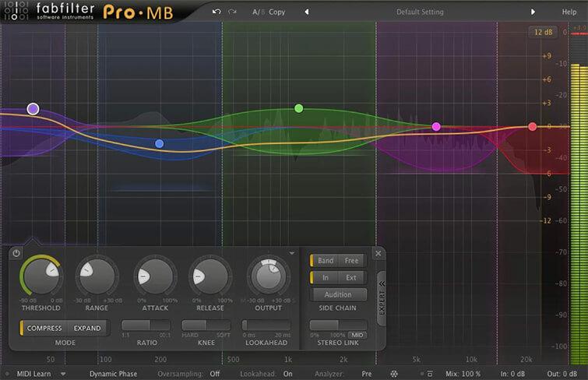The image size is (588, 380).
Task: Select the Band side chain option
Action: [326, 260]
